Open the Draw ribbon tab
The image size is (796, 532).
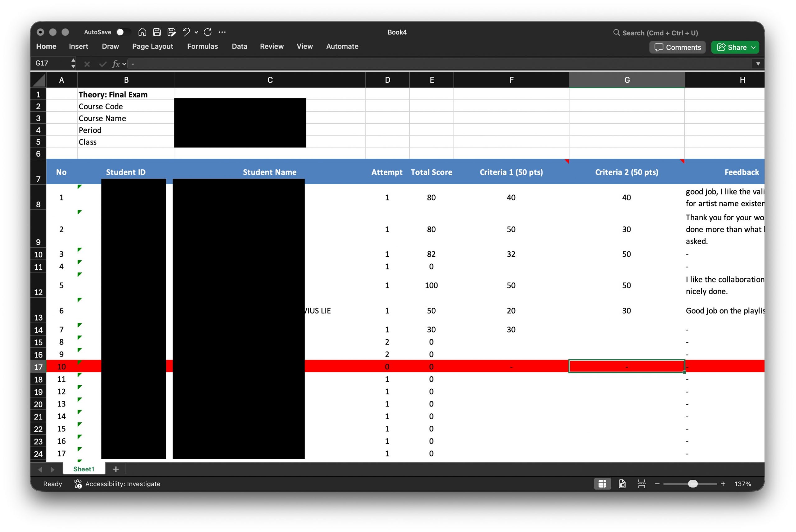click(x=110, y=46)
